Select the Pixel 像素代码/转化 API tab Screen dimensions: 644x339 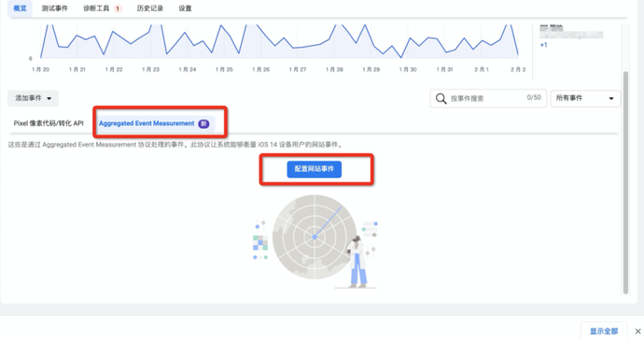point(49,123)
